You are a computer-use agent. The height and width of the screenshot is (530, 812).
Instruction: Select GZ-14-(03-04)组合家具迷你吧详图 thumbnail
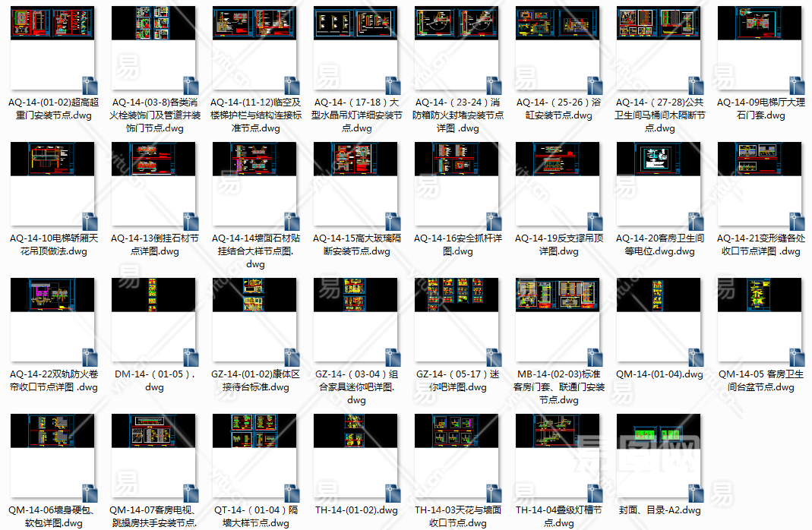click(x=355, y=320)
